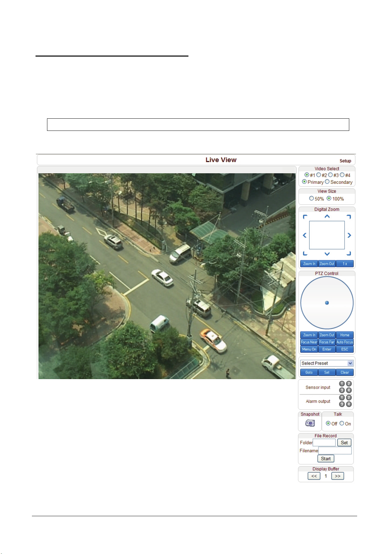392x554 pixels.
Task: Click the preset Clear button
Action: point(345,373)
